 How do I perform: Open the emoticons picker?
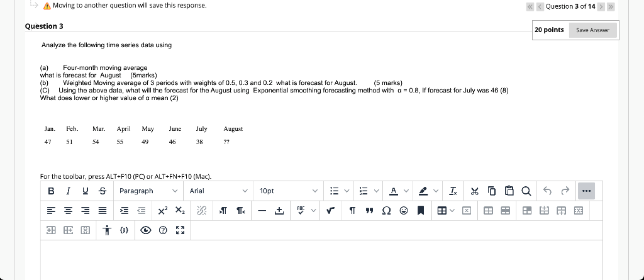click(404, 211)
